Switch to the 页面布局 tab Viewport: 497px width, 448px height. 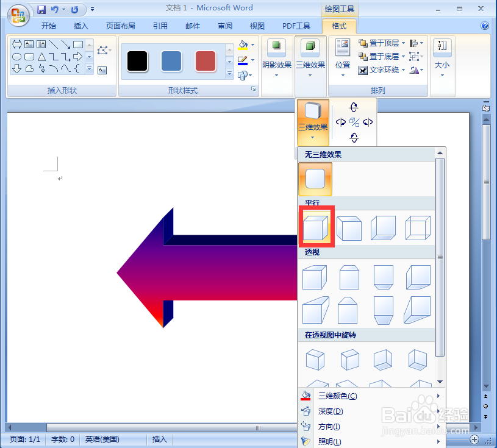pos(121,26)
